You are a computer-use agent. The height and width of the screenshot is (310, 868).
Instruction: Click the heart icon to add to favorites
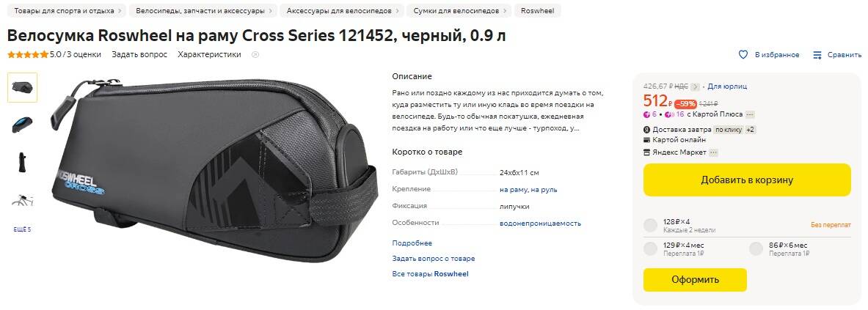tap(743, 55)
